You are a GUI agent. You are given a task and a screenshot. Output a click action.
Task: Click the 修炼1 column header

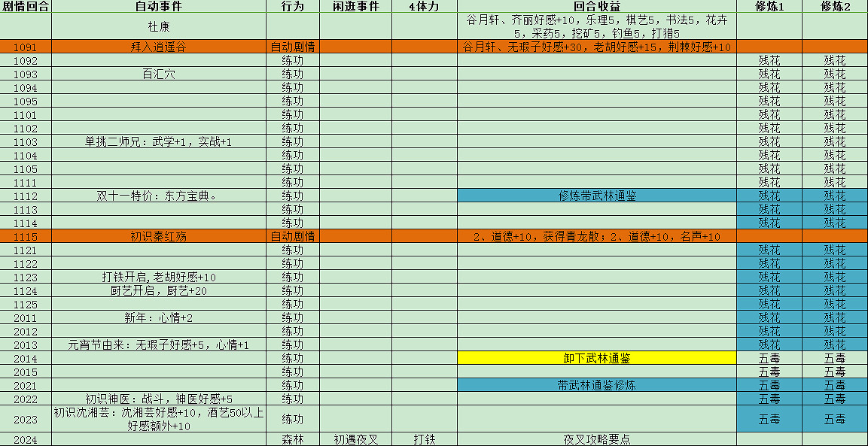769,7
